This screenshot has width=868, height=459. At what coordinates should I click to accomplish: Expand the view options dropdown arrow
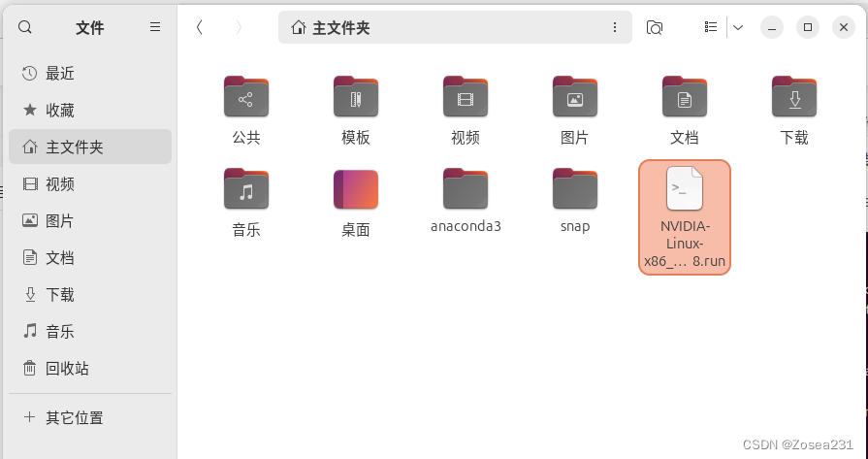click(738, 28)
